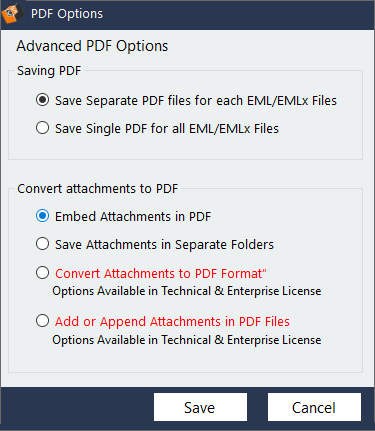Click red Add or Append Attachments label text
The width and height of the screenshot is (375, 431).
pyautogui.click(x=172, y=321)
